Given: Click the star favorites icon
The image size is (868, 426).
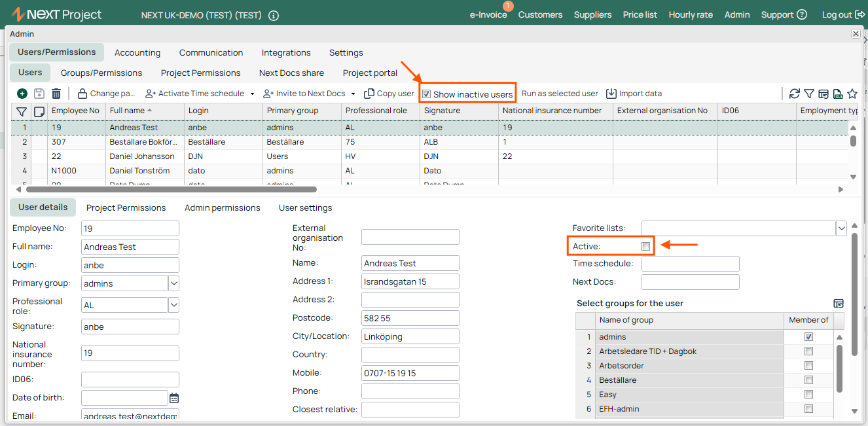Looking at the screenshot, I should pyautogui.click(x=852, y=94).
